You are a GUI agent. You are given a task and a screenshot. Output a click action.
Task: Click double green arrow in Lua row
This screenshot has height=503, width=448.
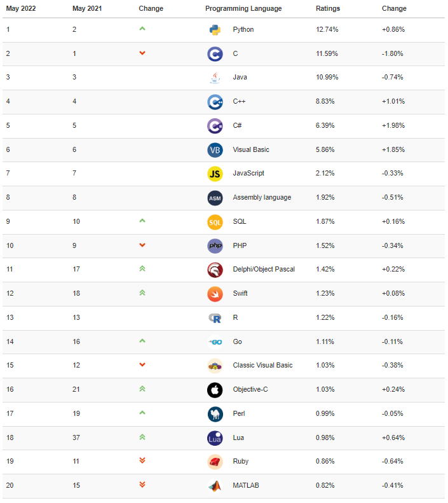tap(142, 437)
